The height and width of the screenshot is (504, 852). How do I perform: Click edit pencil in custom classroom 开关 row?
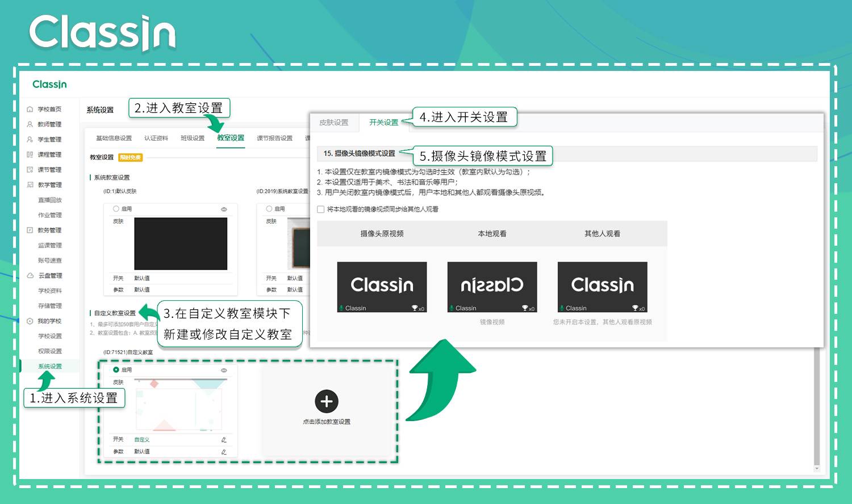[224, 439]
